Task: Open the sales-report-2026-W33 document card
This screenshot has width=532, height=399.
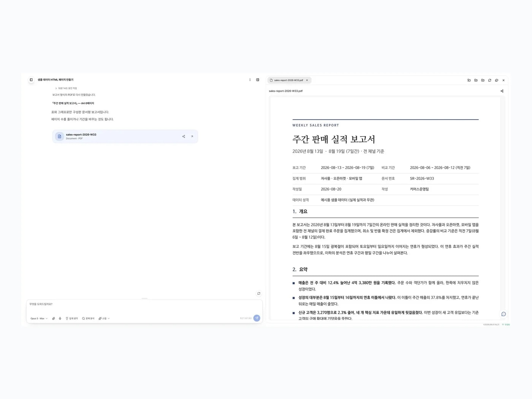Action: tap(125, 136)
